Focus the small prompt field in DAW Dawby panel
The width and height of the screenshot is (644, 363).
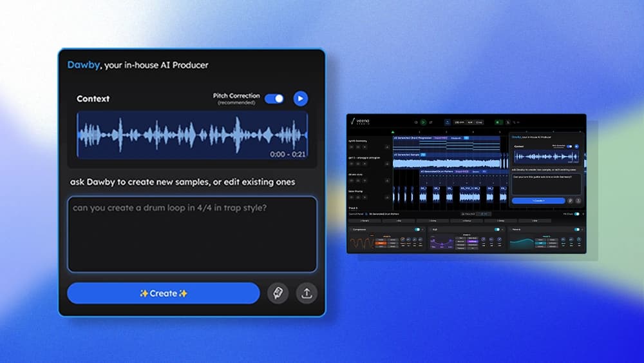pos(547,184)
